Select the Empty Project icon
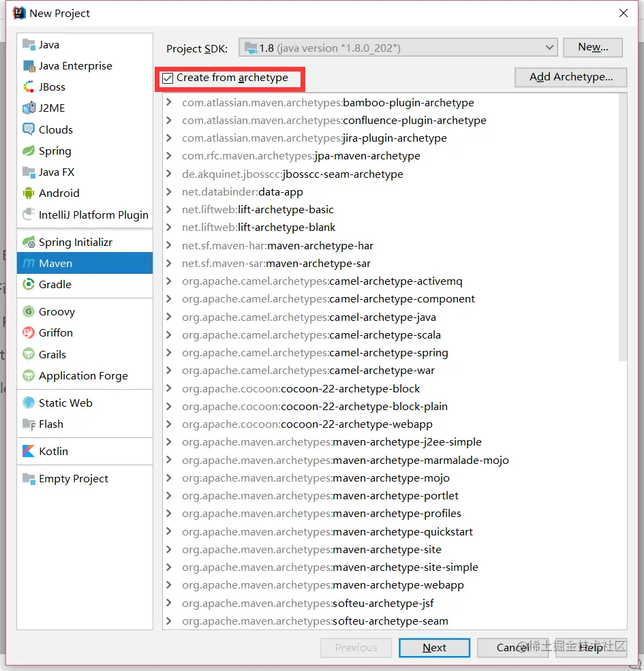This screenshot has height=671, width=644. (29, 478)
